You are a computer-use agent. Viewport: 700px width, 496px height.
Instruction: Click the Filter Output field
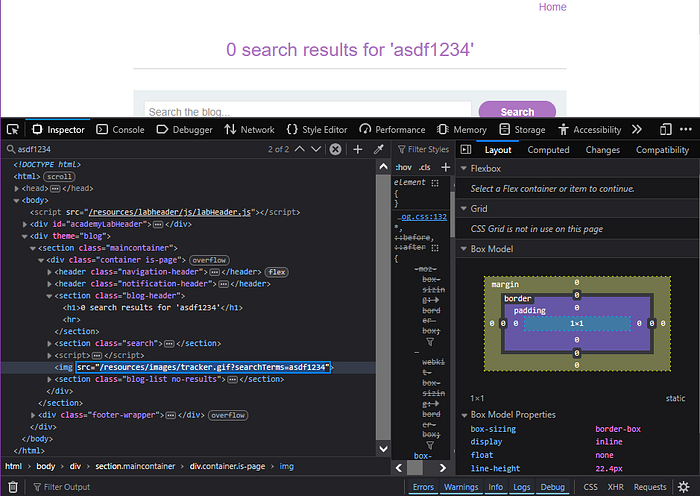click(214, 487)
